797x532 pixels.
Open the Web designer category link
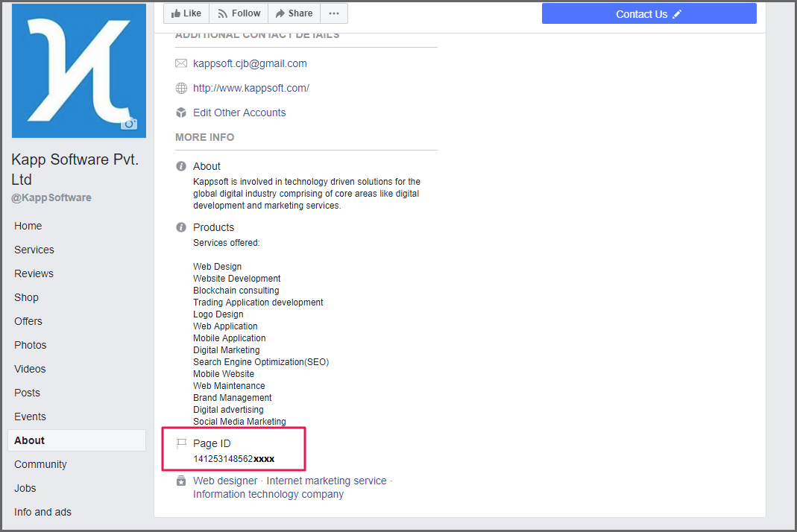coord(225,481)
